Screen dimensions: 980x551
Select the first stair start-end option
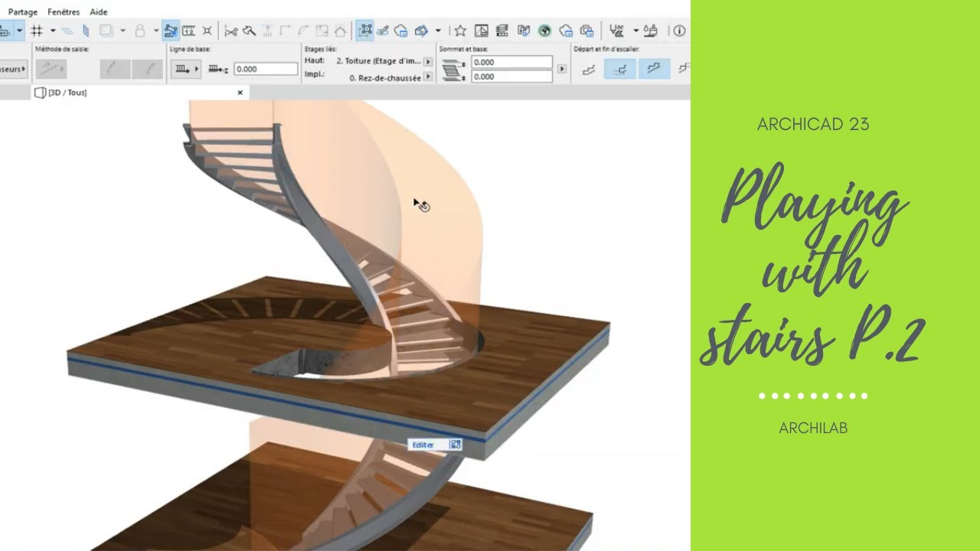click(x=589, y=69)
